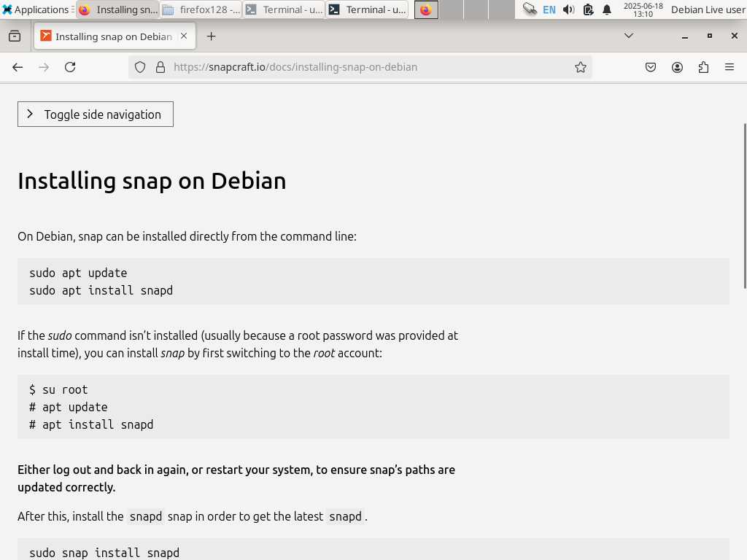Open the Applications menu
Image resolution: width=747 pixels, height=560 pixels.
pyautogui.click(x=38, y=9)
